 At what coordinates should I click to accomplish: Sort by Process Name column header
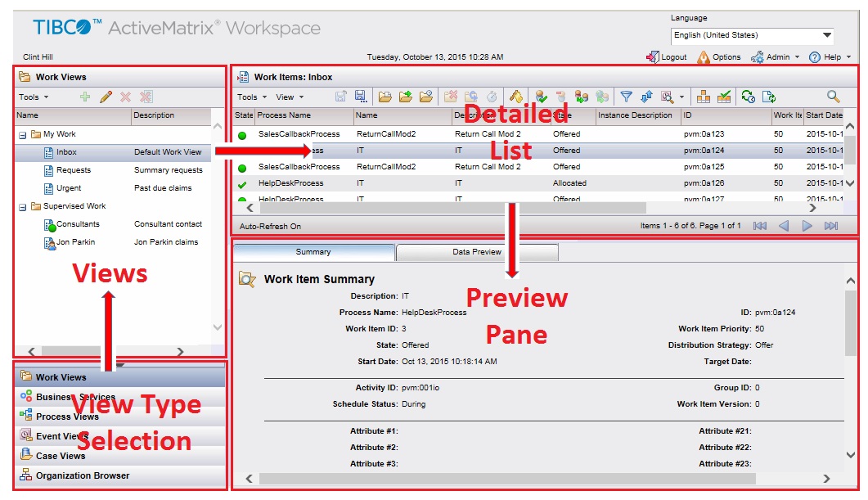(304, 115)
